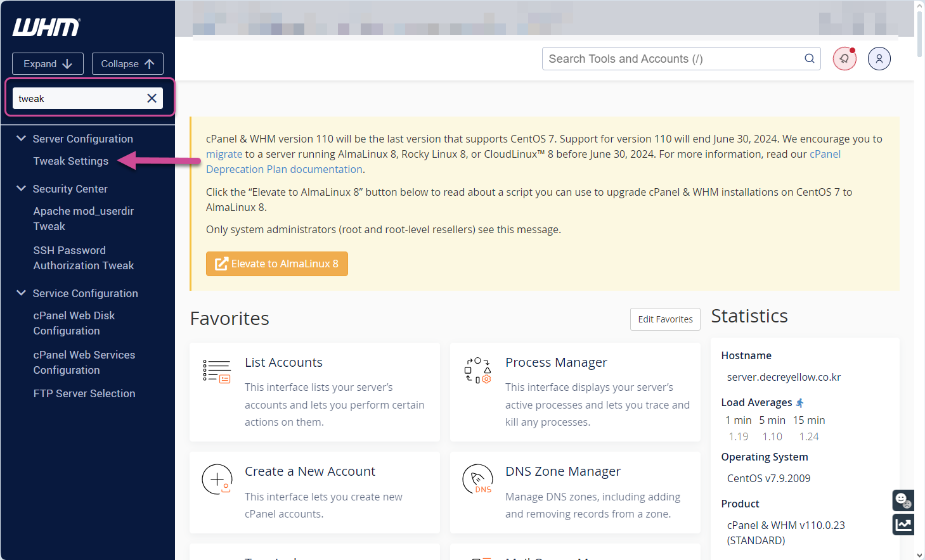Open cPanel Web Services Configuration
This screenshot has width=925, height=560.
[84, 362]
